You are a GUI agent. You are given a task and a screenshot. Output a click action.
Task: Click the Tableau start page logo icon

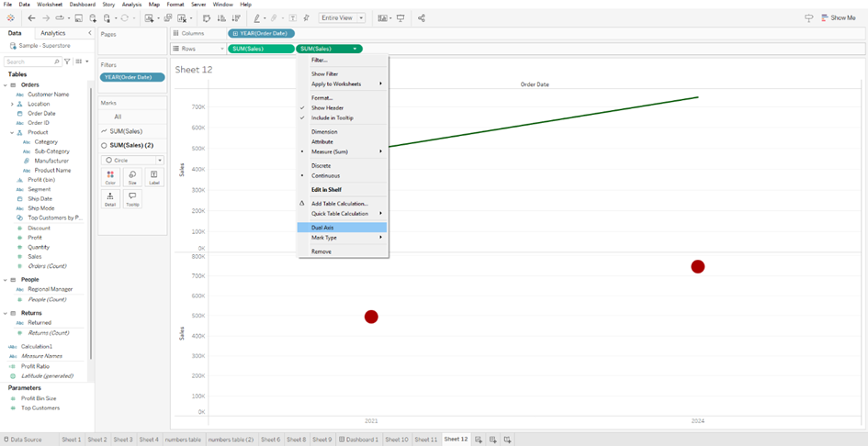pyautogui.click(x=10, y=17)
